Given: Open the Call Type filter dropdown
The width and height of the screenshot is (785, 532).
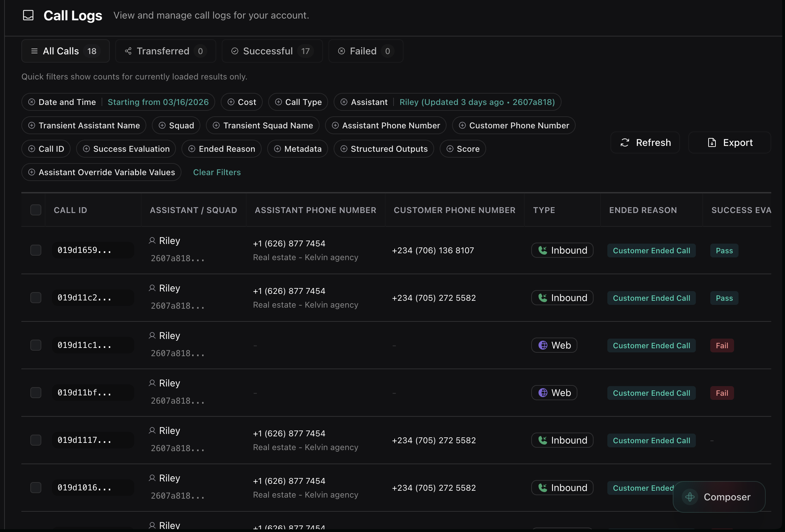Looking at the screenshot, I should click(x=298, y=102).
